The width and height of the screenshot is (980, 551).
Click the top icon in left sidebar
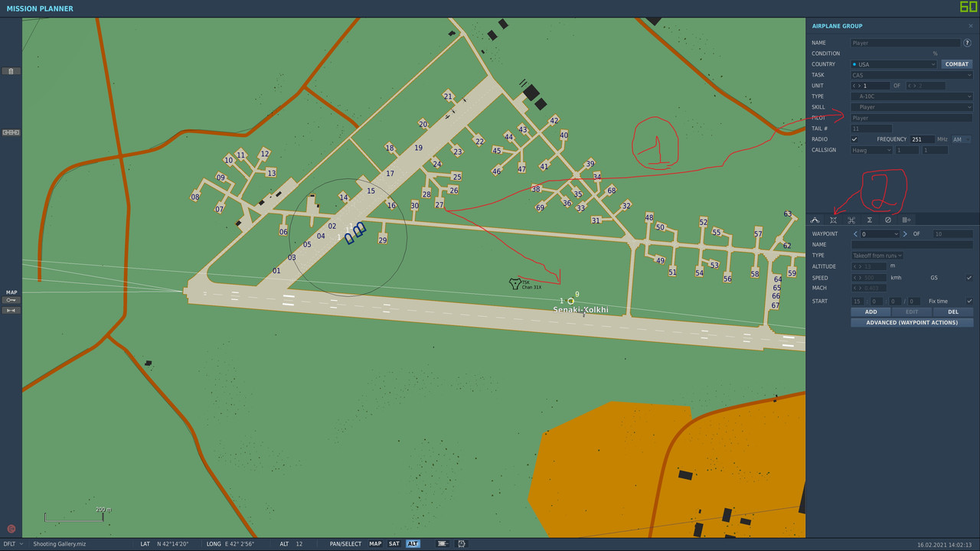click(x=11, y=71)
